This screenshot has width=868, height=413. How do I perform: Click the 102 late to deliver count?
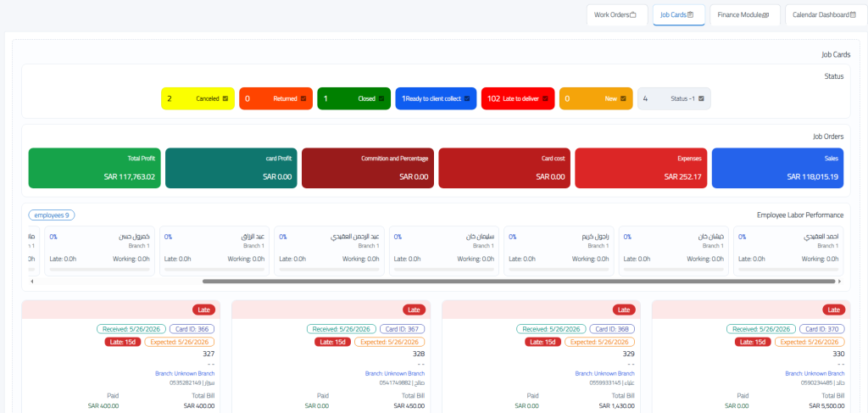coord(494,98)
